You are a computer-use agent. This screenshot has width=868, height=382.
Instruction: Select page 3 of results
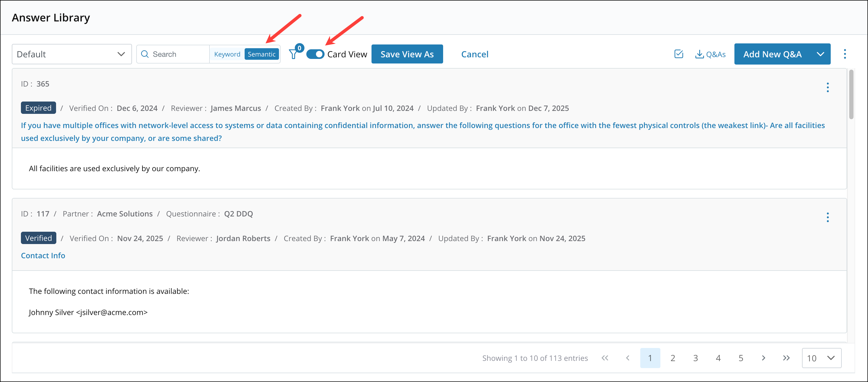[695, 358]
